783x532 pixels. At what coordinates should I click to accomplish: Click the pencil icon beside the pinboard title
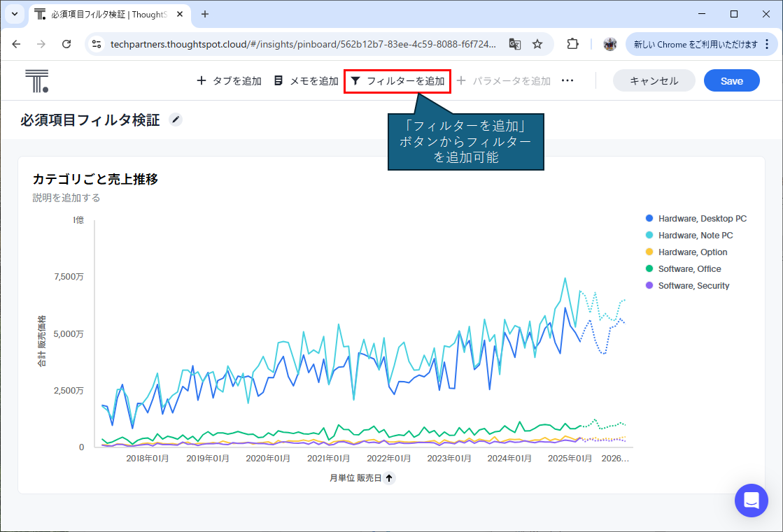point(176,120)
